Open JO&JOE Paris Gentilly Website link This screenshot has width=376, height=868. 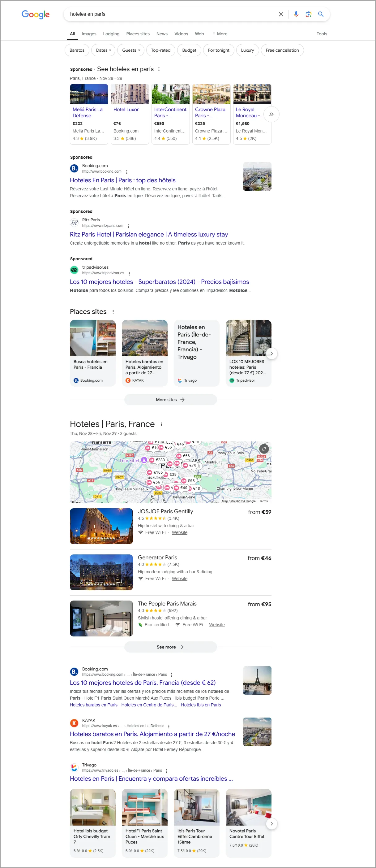pos(180,532)
